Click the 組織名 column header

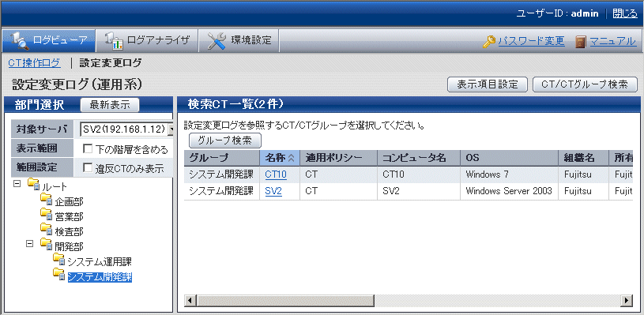tap(584, 158)
